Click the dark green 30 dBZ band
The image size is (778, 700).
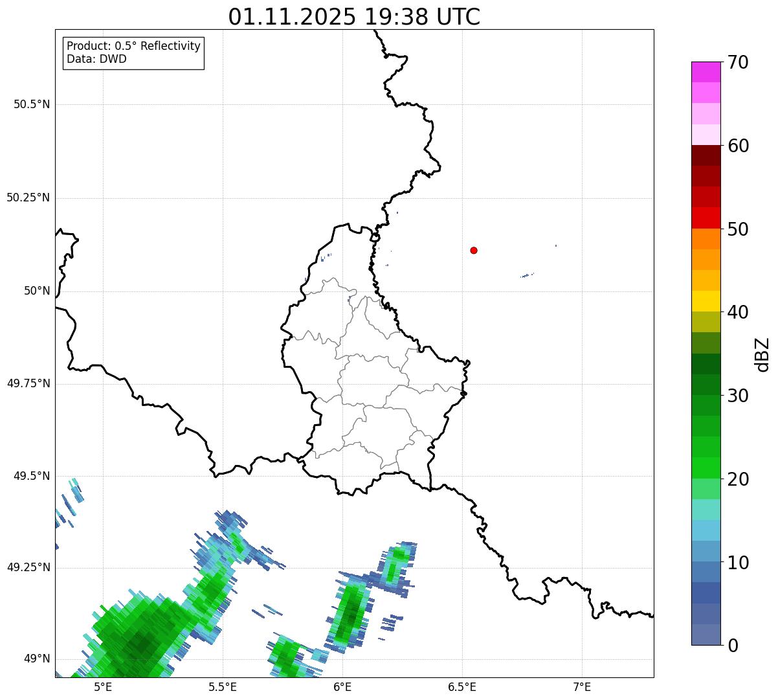pyautogui.click(x=706, y=385)
